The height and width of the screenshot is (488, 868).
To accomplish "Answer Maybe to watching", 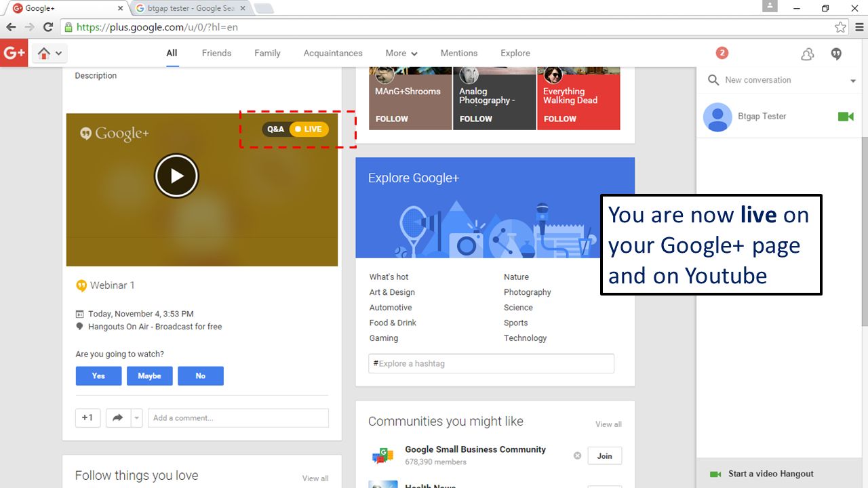I will pos(149,376).
